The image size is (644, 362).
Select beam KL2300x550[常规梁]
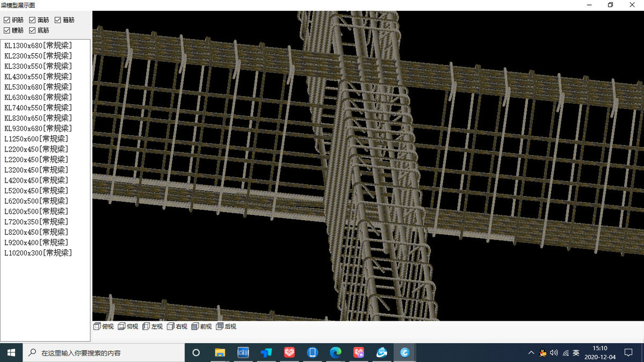pyautogui.click(x=38, y=55)
